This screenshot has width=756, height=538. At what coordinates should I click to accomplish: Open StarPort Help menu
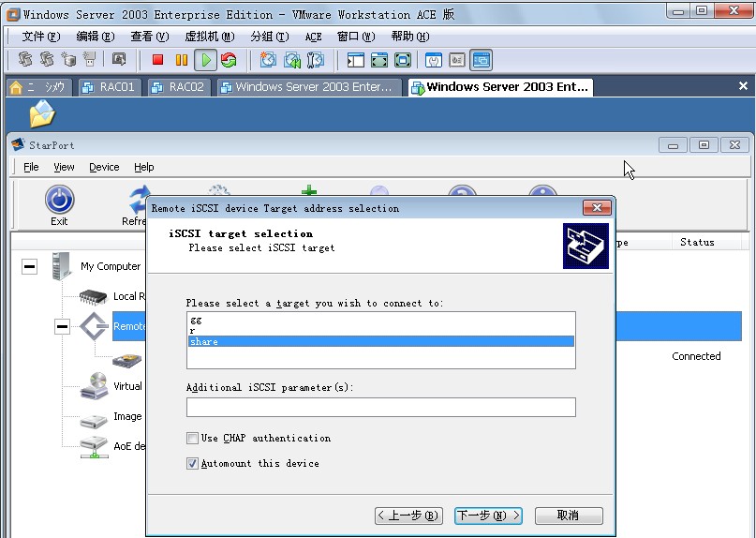point(143,167)
